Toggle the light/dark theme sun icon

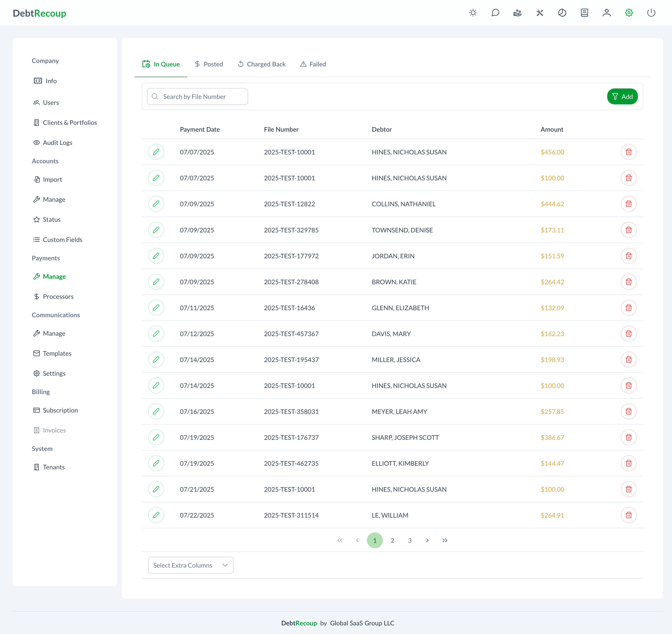[473, 13]
